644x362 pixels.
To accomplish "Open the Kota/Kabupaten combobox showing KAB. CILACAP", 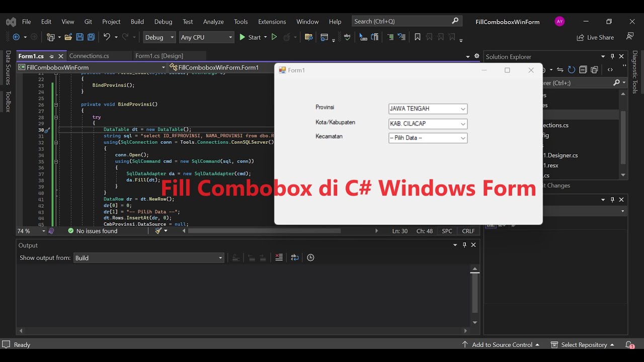I will (x=428, y=124).
